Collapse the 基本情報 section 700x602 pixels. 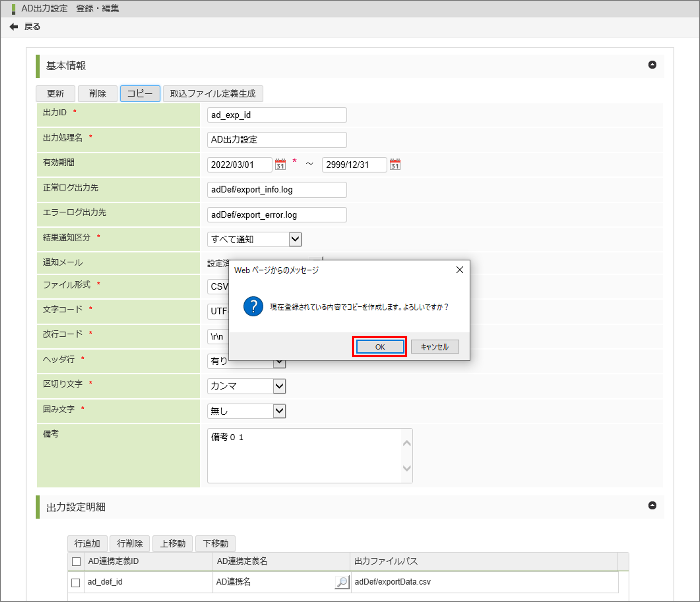[652, 65]
